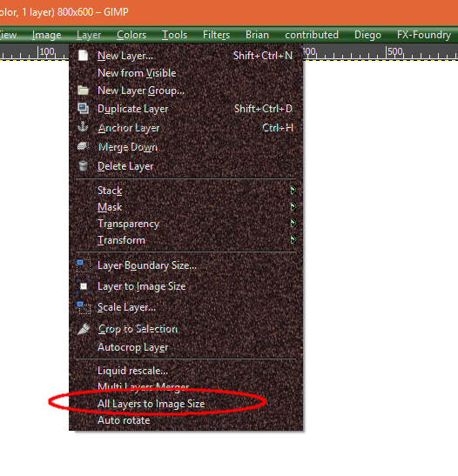458x476 pixels.
Task: Click the New Layer page icon
Action: tap(83, 56)
